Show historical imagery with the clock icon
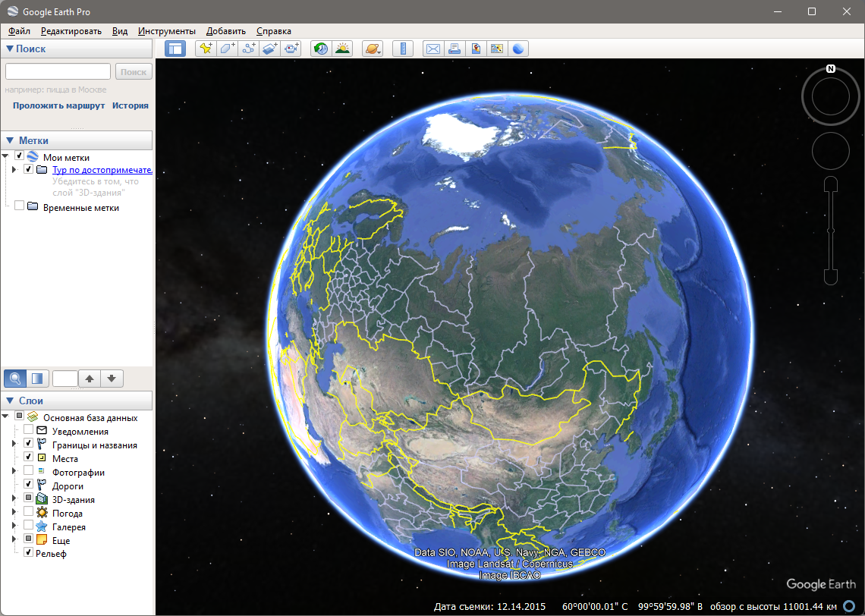Screen dimensions: 865x616 (x=321, y=49)
